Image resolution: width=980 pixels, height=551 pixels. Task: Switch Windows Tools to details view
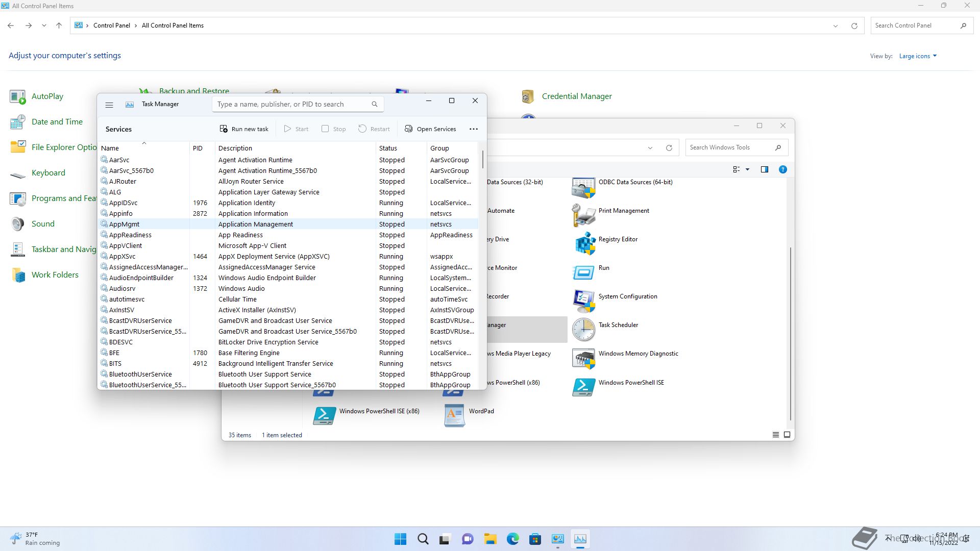click(775, 435)
